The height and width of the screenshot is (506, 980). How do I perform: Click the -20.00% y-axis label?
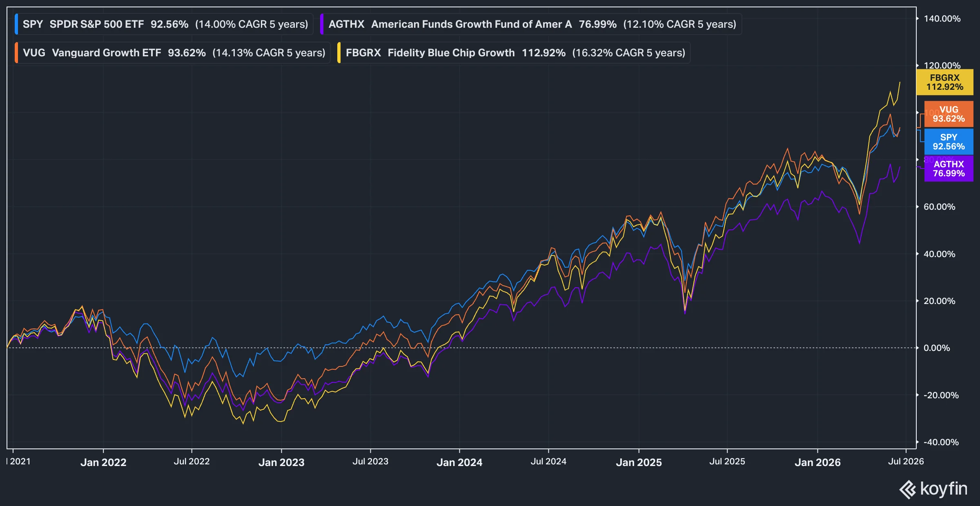[x=941, y=395]
